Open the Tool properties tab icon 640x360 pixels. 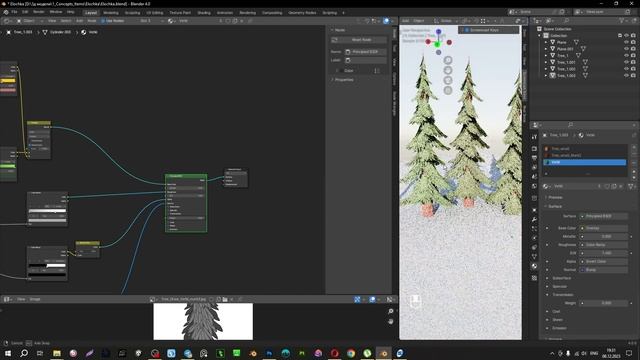pos(534,137)
